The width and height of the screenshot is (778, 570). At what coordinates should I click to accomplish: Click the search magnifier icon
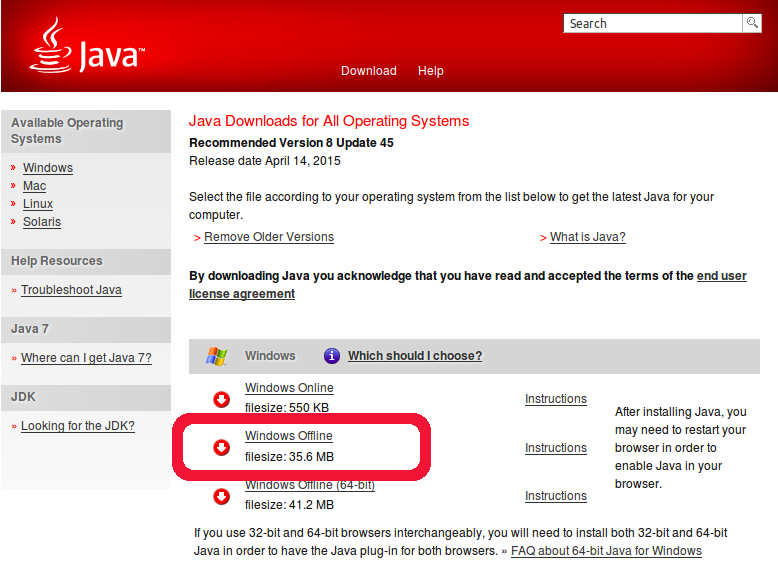(x=751, y=23)
